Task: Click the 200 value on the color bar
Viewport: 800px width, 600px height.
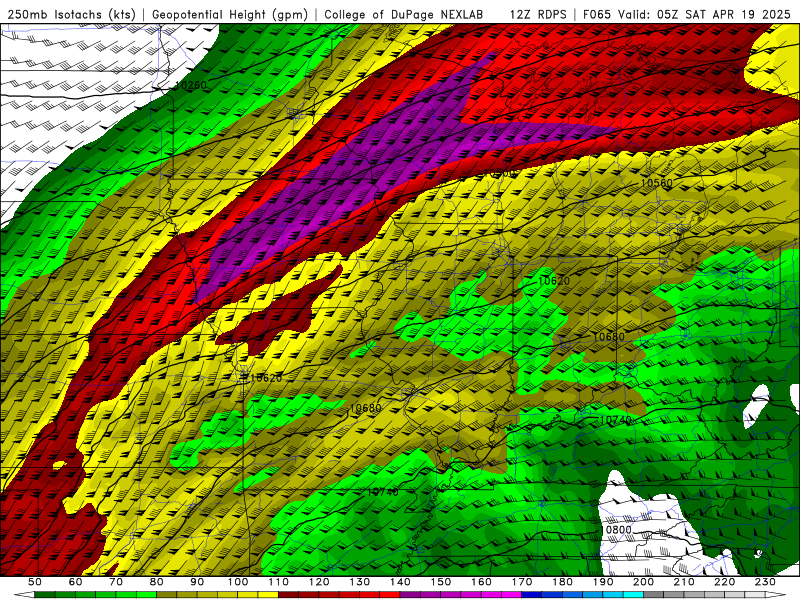Action: coord(643,582)
